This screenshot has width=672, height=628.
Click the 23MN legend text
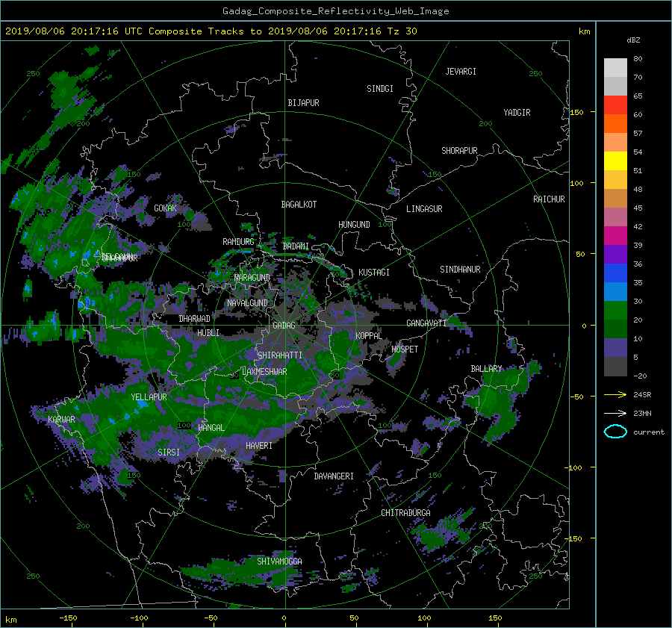642,414
